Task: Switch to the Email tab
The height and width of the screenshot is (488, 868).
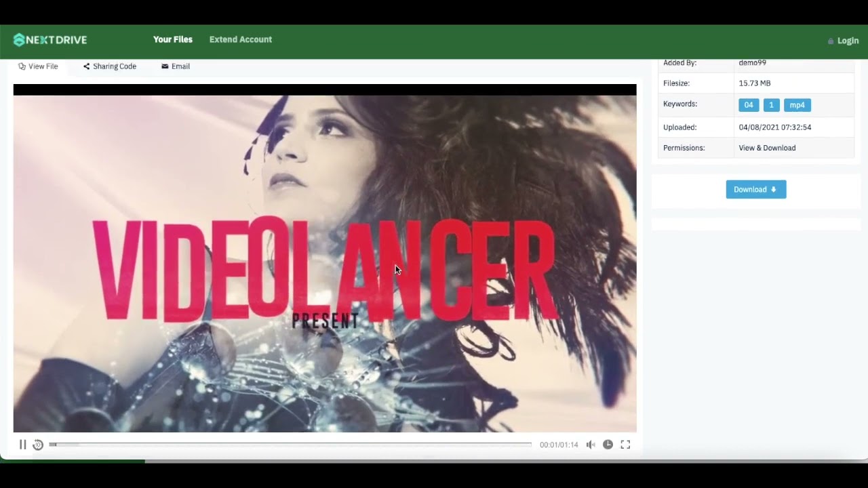Action: (176, 66)
